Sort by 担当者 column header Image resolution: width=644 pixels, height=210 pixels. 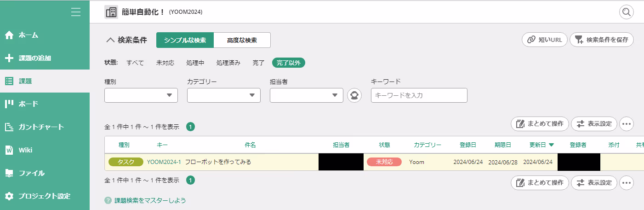click(341, 145)
